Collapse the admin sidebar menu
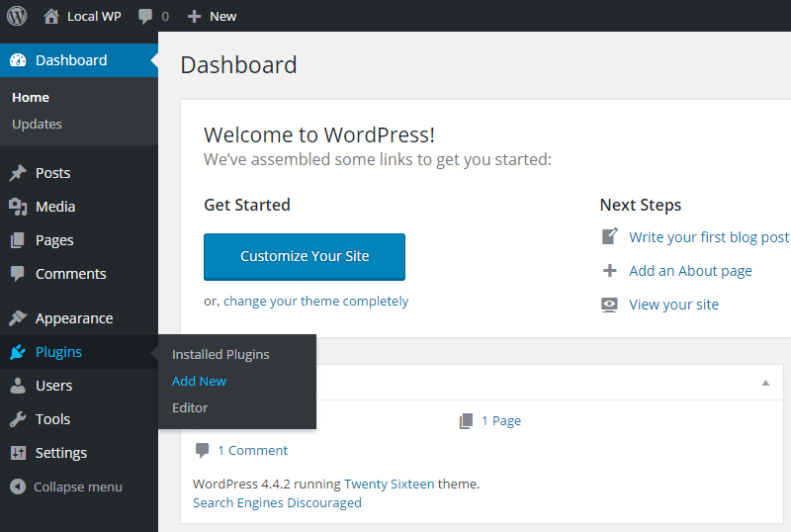 66,487
